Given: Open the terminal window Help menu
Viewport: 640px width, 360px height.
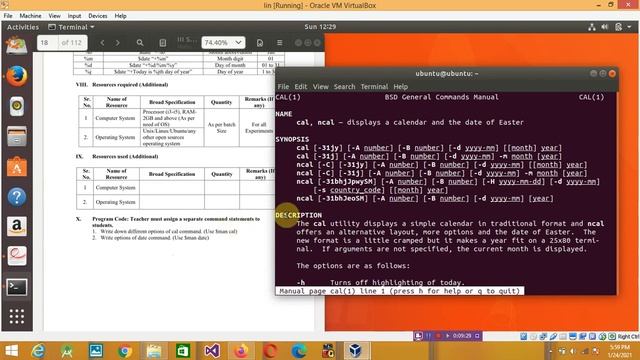Looking at the screenshot, I should 400,87.
